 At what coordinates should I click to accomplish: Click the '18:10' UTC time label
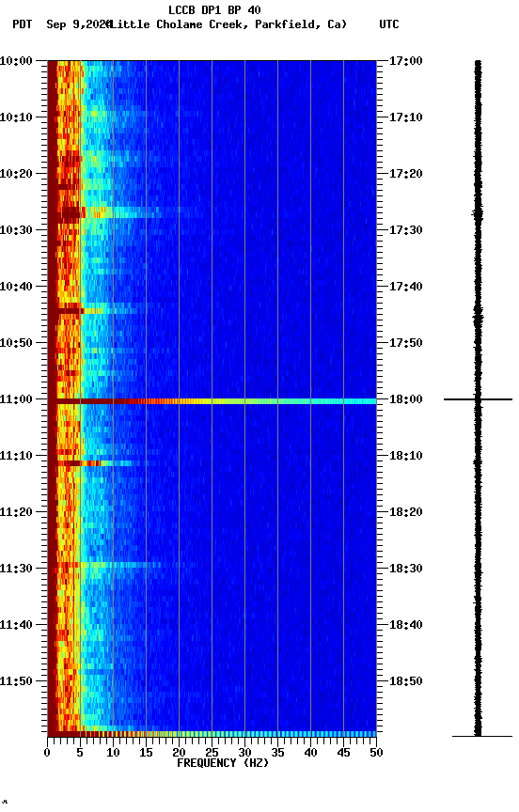[x=406, y=456]
